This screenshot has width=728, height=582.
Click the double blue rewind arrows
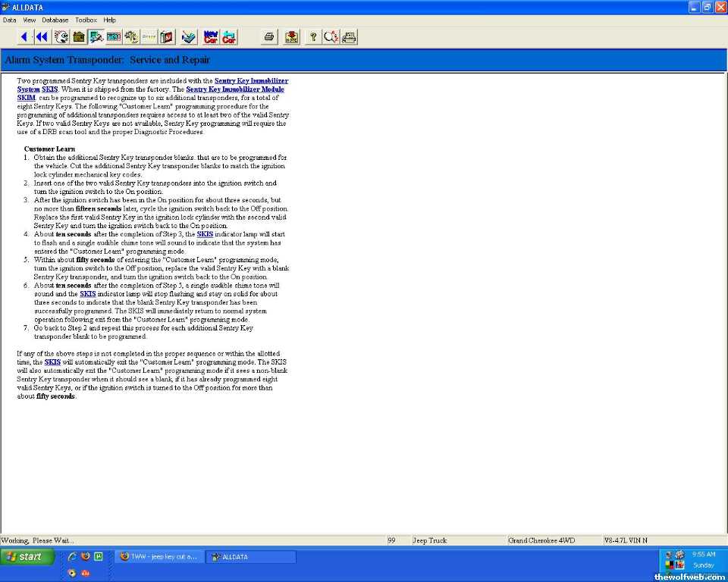point(42,36)
